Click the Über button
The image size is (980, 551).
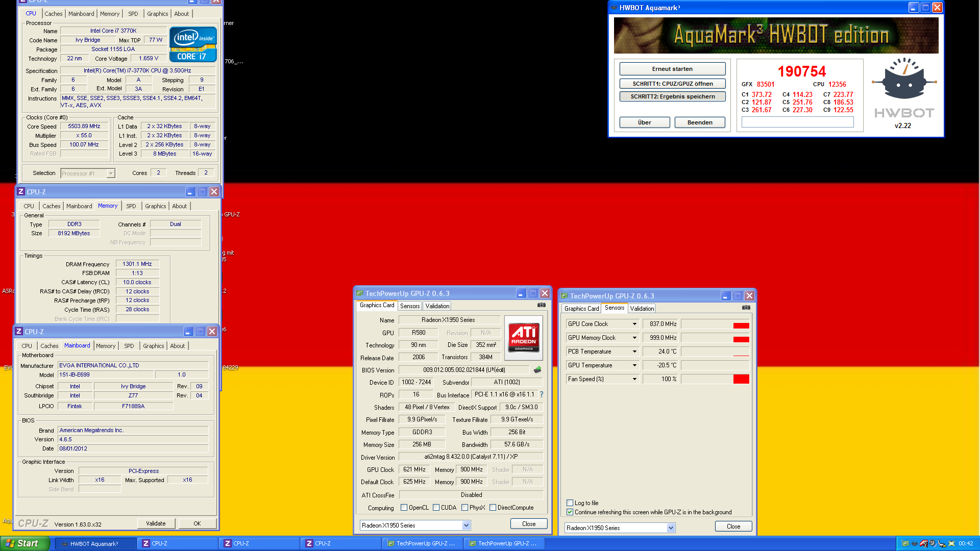[x=645, y=122]
